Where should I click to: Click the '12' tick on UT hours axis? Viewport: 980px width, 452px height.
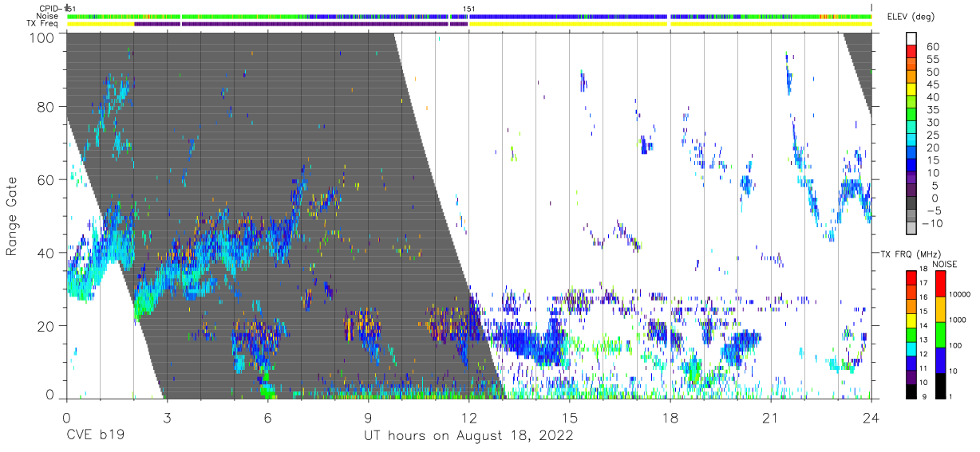[468, 417]
